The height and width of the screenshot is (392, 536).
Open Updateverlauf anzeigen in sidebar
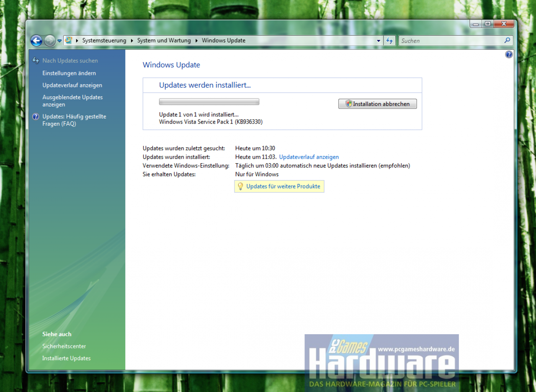point(72,85)
